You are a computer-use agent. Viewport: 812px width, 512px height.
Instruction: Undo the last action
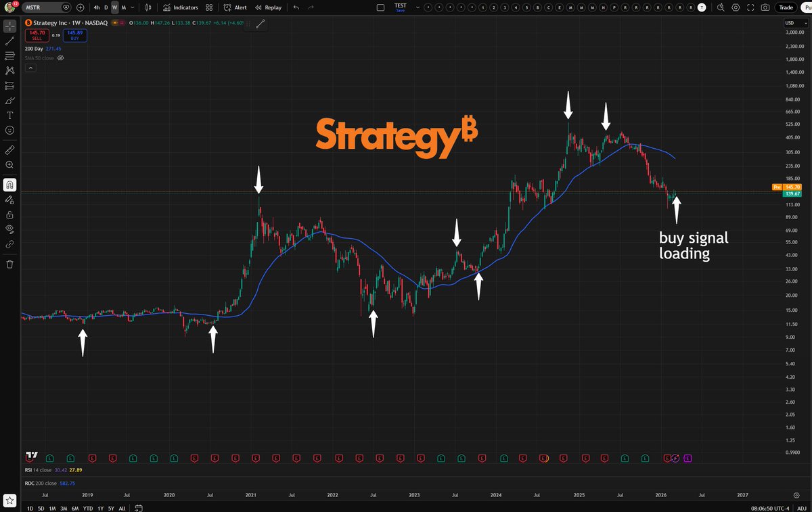point(296,7)
